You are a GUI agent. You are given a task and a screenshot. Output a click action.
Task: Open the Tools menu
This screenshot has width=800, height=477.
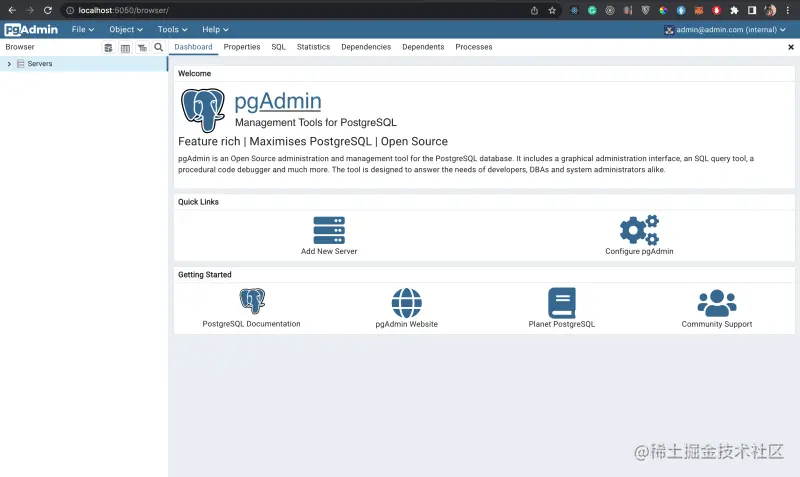pos(172,30)
